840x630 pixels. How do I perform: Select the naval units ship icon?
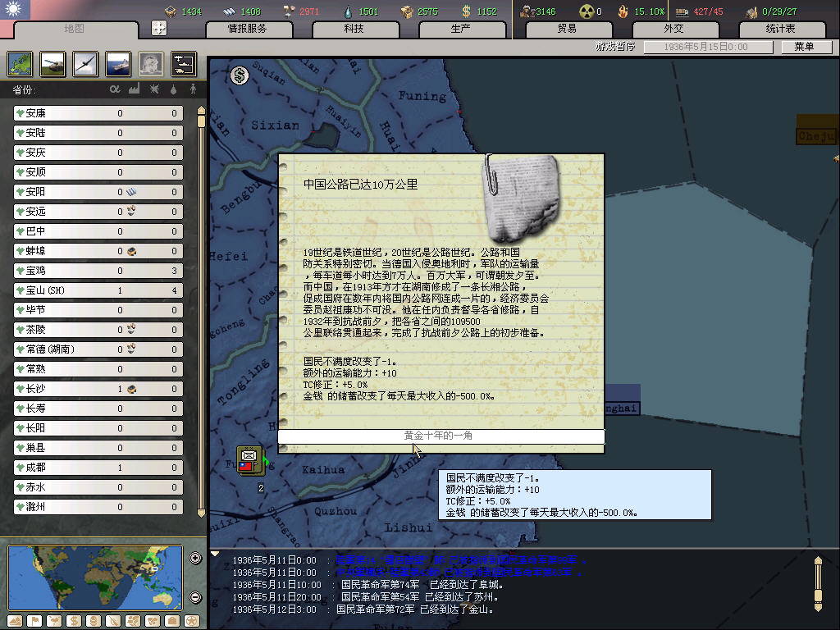point(117,64)
